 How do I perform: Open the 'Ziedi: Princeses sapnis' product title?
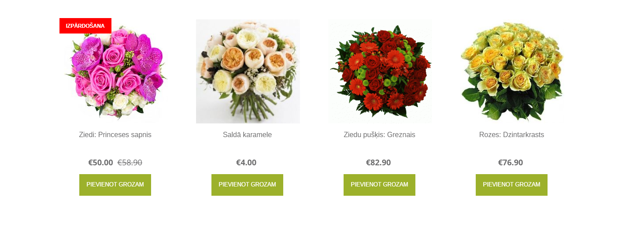115,135
